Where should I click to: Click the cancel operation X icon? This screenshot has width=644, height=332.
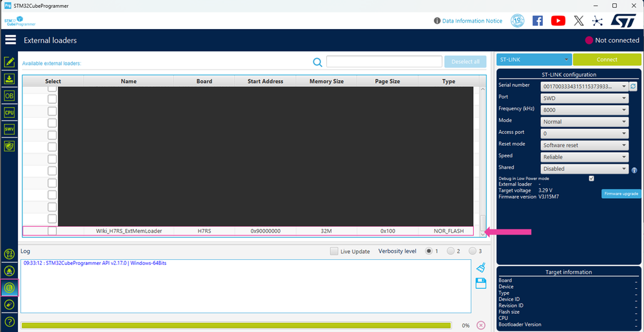click(x=480, y=325)
